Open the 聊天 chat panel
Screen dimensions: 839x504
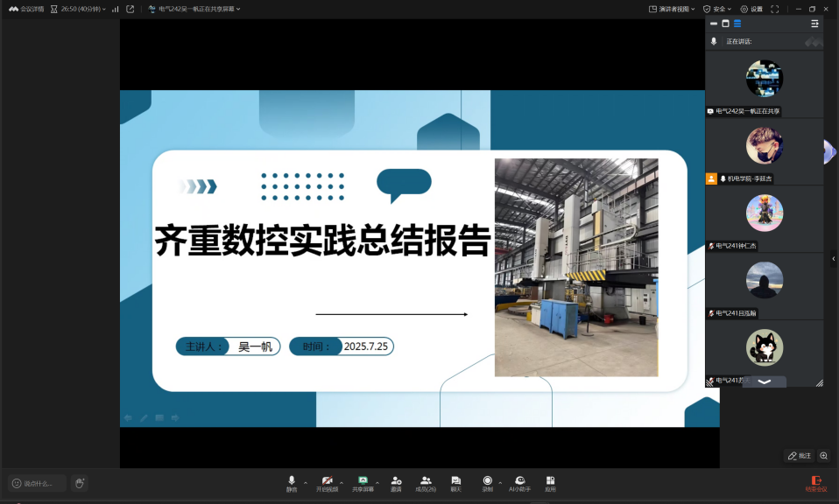(455, 483)
